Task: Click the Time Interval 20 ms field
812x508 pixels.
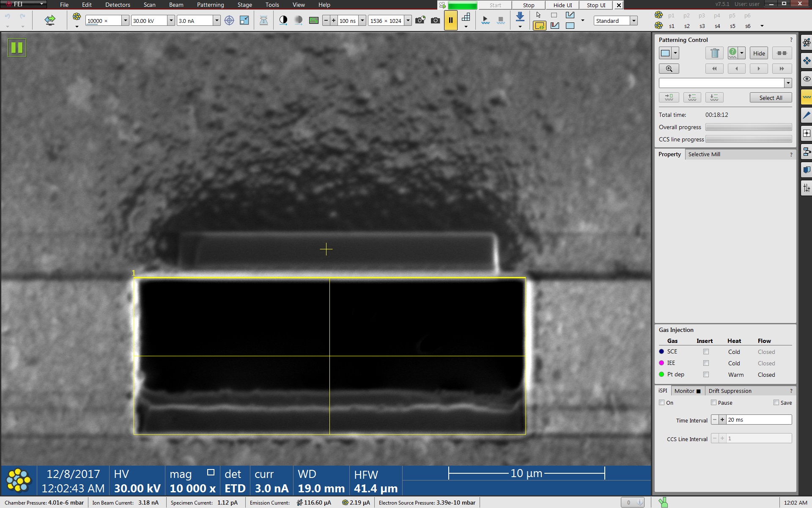Action: pyautogui.click(x=759, y=420)
